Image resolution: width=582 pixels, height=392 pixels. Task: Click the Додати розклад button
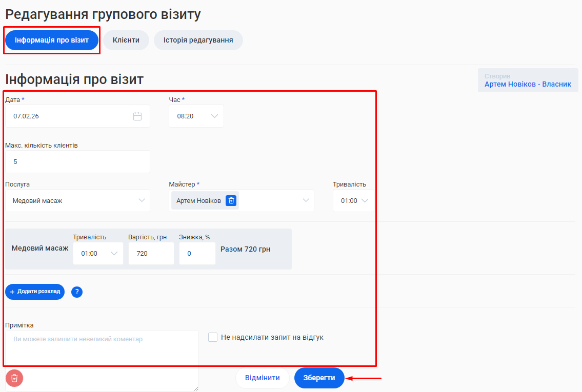click(35, 292)
